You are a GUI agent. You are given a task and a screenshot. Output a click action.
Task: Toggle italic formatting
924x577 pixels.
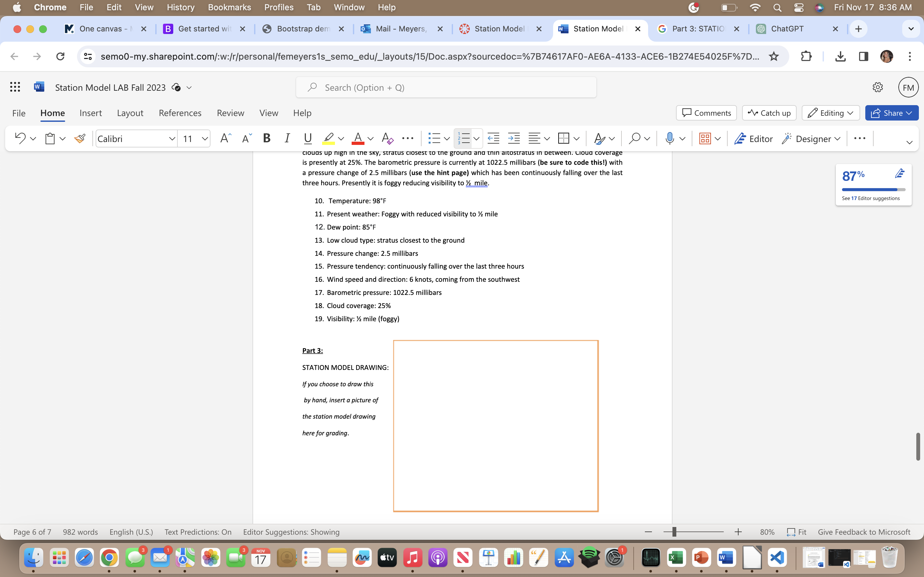[287, 138]
